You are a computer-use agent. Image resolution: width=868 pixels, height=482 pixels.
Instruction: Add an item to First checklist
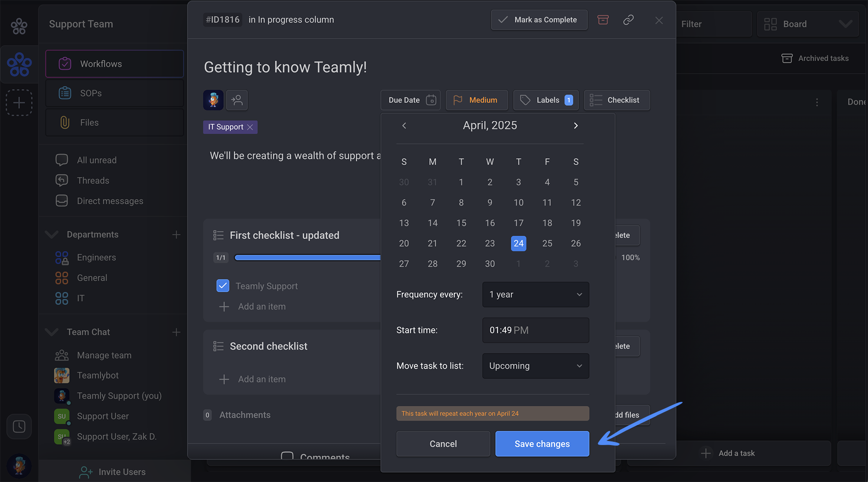pyautogui.click(x=252, y=306)
